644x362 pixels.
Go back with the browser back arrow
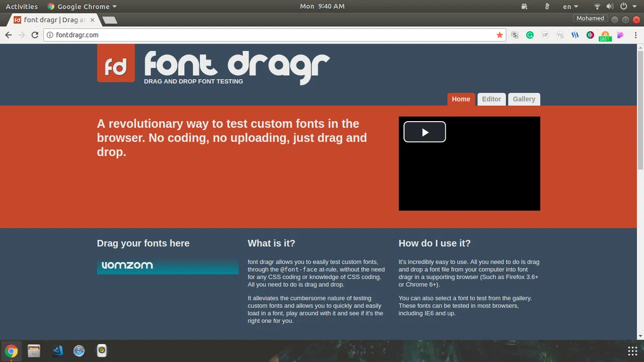click(x=9, y=35)
